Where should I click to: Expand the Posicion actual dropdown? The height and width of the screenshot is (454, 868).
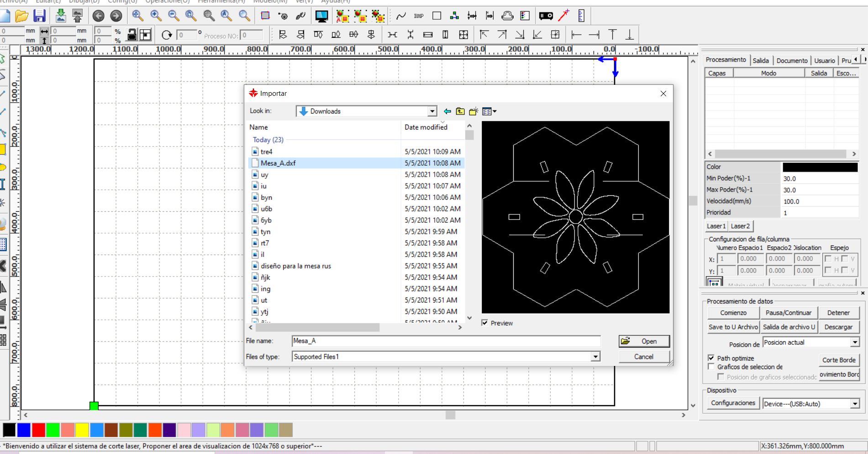pos(855,342)
